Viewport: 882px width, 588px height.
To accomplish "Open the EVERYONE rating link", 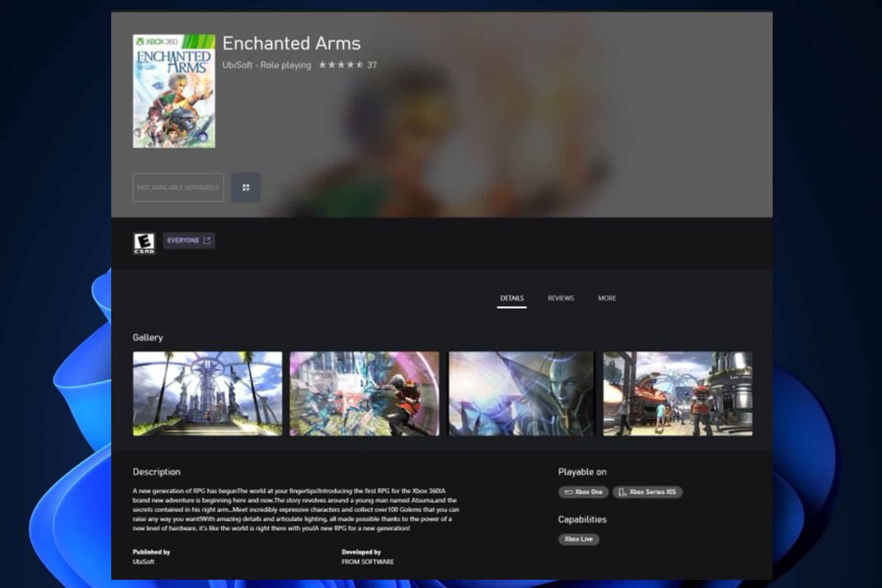I will (x=189, y=241).
